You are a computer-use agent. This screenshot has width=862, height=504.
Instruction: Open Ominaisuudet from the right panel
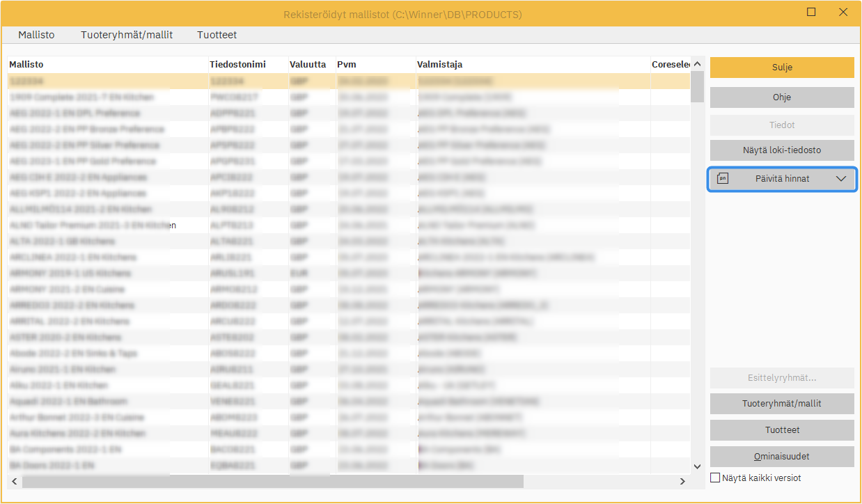click(781, 457)
